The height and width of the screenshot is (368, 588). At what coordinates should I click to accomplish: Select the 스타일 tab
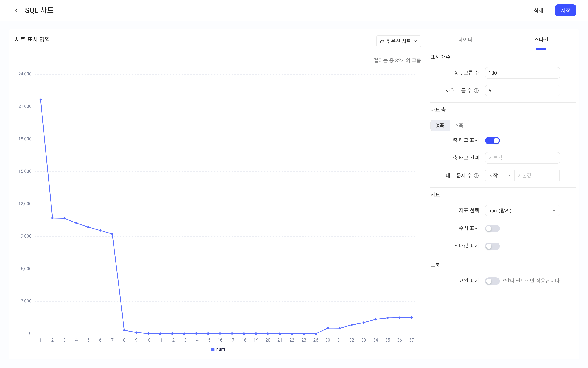click(541, 40)
